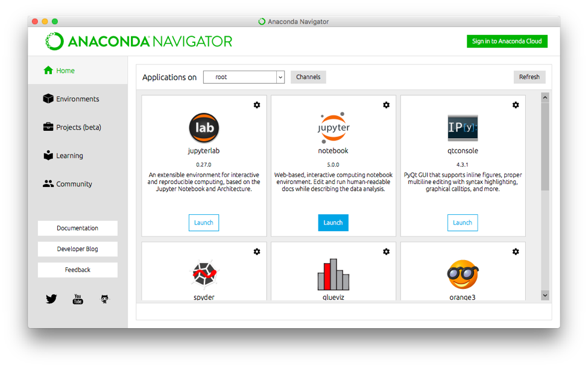Open the Feedback button

(x=78, y=270)
